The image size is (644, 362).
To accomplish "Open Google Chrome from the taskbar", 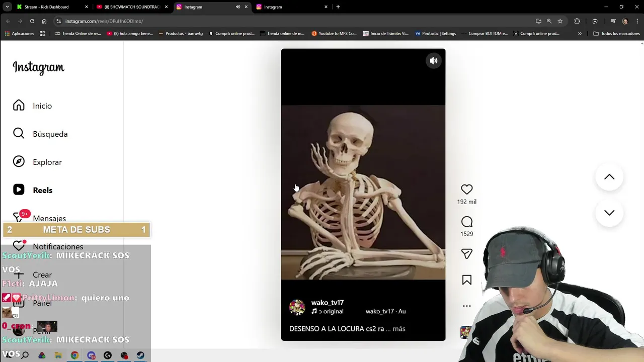I will click(74, 355).
